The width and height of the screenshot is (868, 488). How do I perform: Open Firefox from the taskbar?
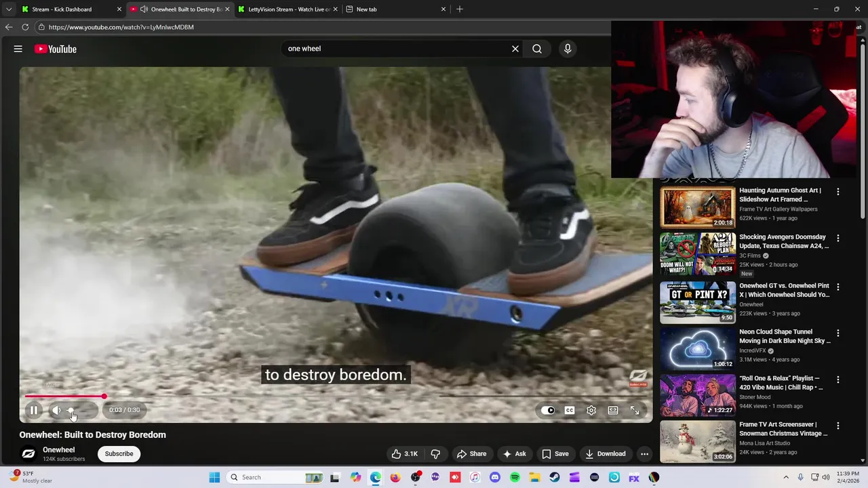[395, 477]
